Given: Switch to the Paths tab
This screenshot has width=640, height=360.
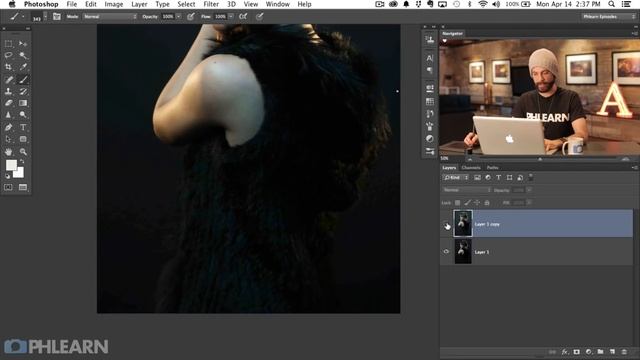Looking at the screenshot, I should pyautogui.click(x=492, y=168).
